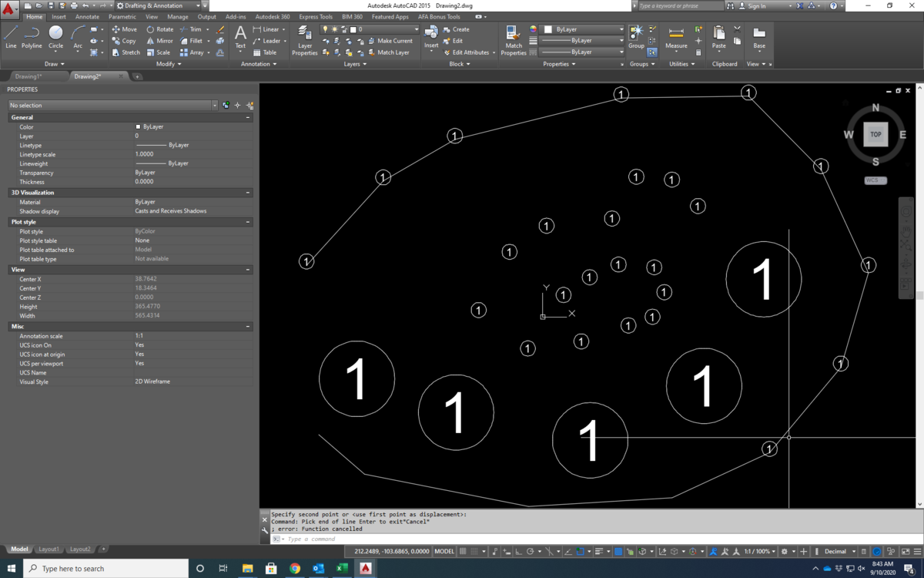This screenshot has height=578, width=924.
Task: Launch Excel from the Windows taskbar
Action: (342, 569)
